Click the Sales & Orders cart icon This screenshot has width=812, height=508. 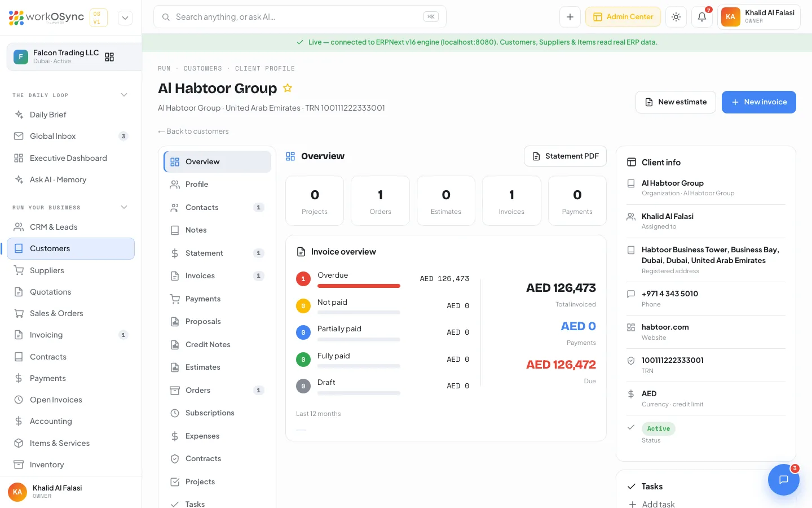pos(19,313)
